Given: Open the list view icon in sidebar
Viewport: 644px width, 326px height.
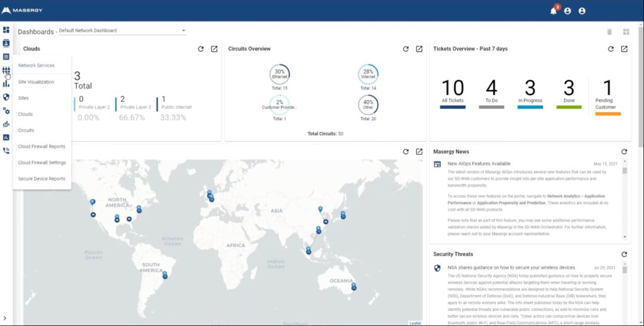Looking at the screenshot, I should point(6,57).
